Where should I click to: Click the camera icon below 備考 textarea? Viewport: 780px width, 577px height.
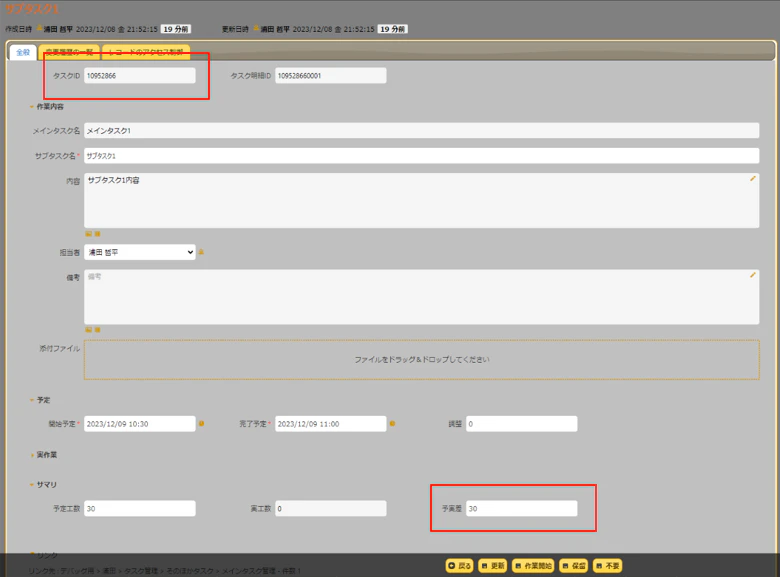click(x=98, y=329)
